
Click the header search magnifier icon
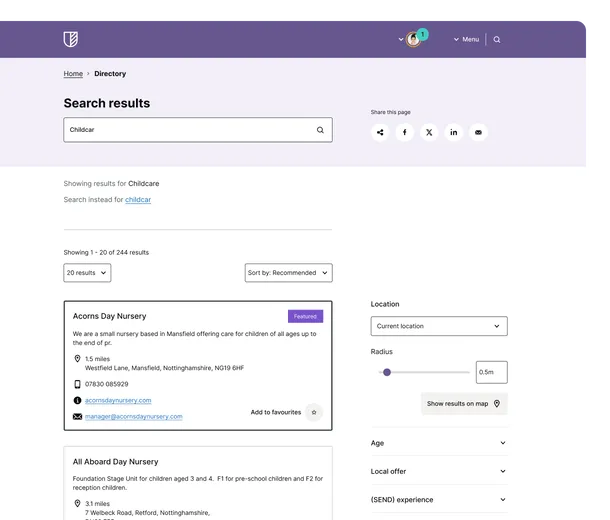coord(497,39)
